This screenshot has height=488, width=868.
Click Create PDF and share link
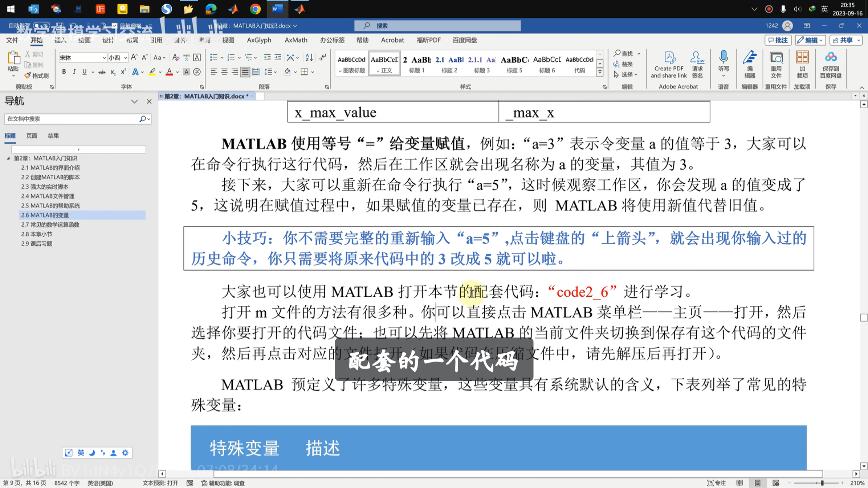point(669,64)
